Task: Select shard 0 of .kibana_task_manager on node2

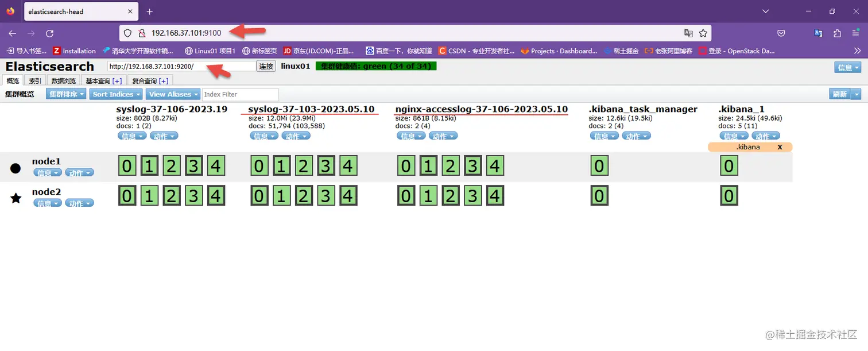Action: pyautogui.click(x=599, y=196)
